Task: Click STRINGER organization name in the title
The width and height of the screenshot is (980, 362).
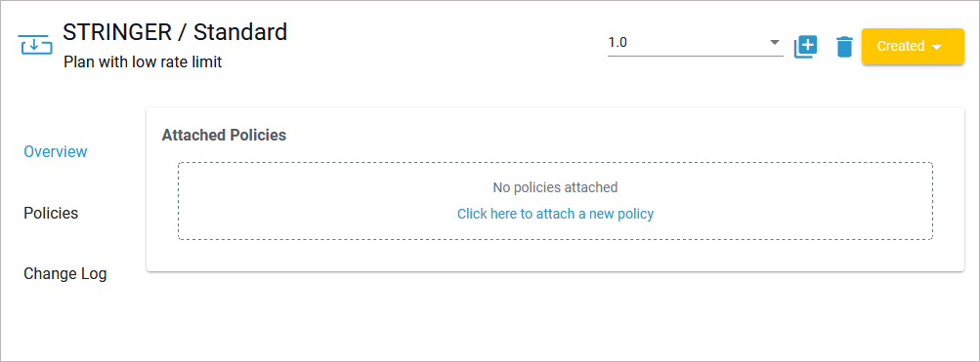Action: click(117, 32)
